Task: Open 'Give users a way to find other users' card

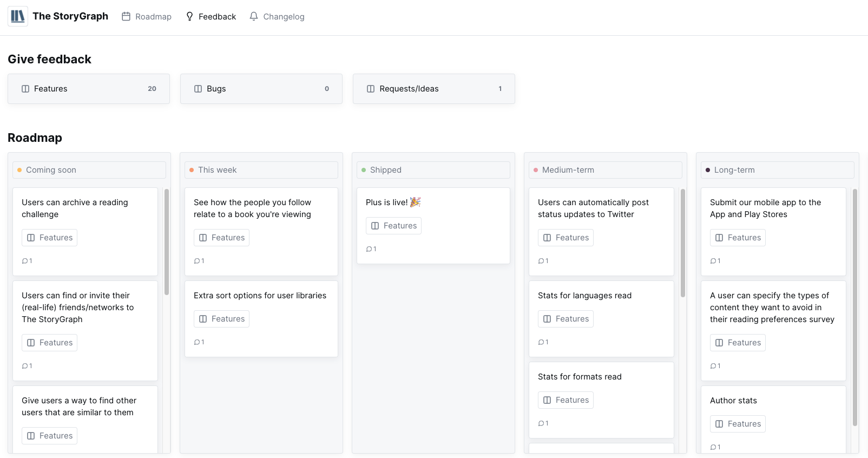Action: pos(86,420)
